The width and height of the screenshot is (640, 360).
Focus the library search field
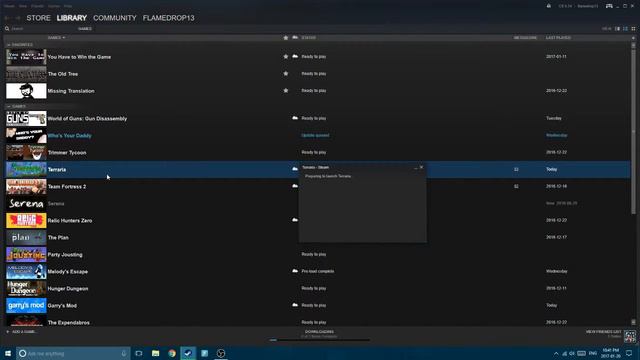41,29
